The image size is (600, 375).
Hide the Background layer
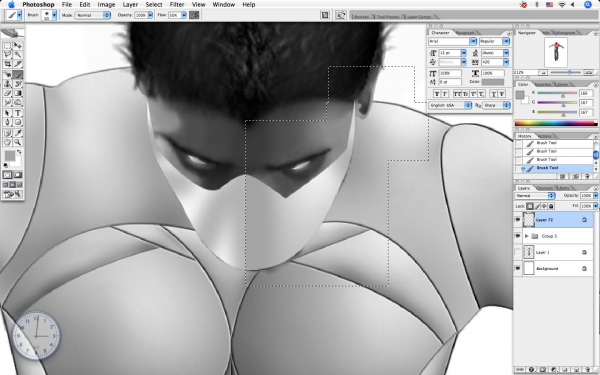click(518, 268)
